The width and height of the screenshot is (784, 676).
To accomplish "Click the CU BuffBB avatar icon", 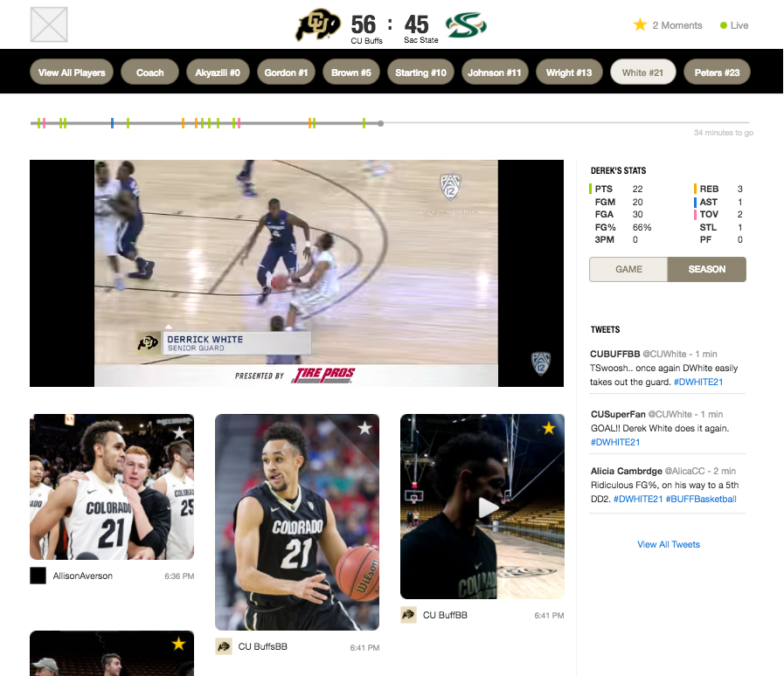I will (408, 615).
